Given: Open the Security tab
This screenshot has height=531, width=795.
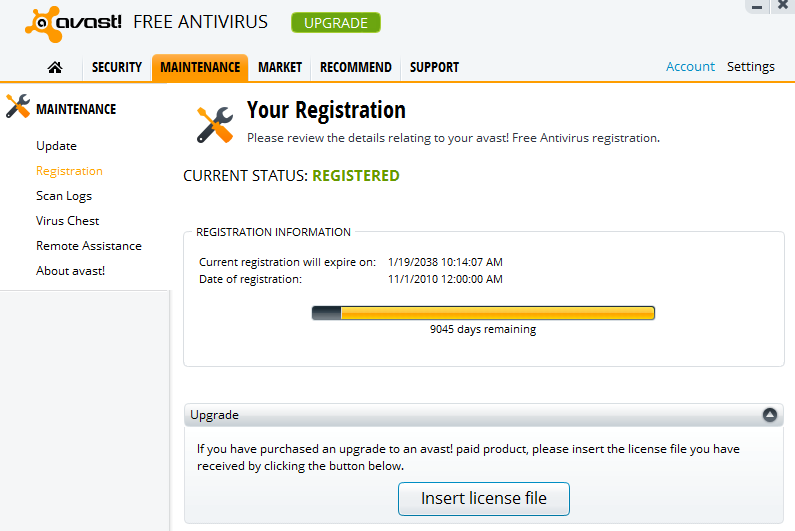Looking at the screenshot, I should (x=117, y=67).
